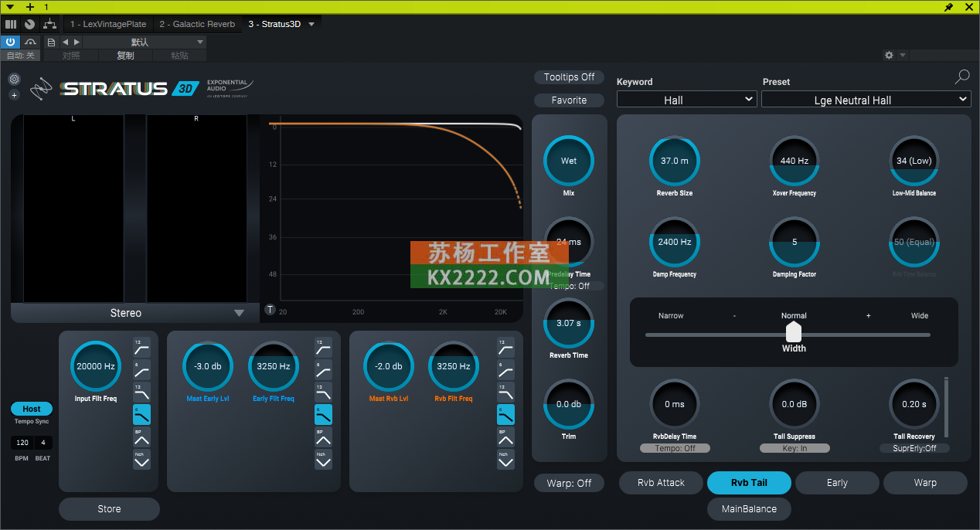Click 自动: 关 automation button
The height and width of the screenshot is (530, 980).
click(21, 56)
